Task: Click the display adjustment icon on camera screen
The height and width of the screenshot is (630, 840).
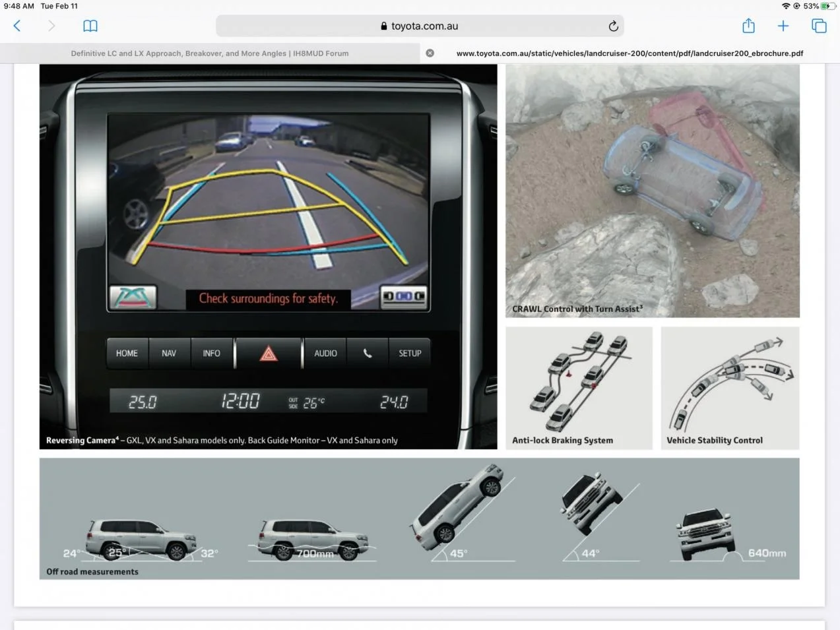Action: (x=404, y=296)
